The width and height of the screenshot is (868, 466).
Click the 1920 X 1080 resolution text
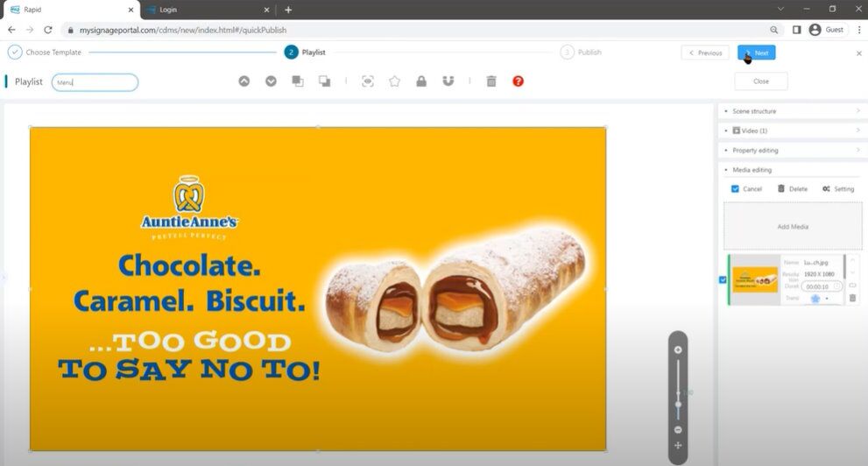(x=819, y=274)
